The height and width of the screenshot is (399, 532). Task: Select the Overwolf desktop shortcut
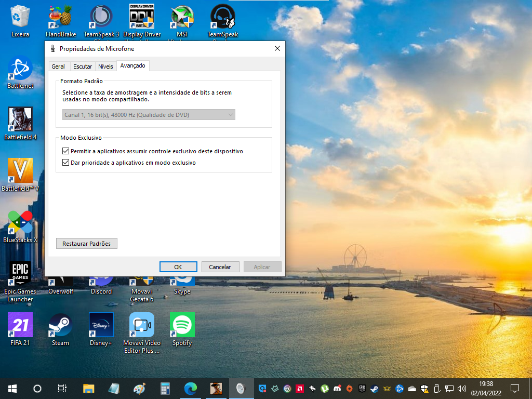pos(61,286)
